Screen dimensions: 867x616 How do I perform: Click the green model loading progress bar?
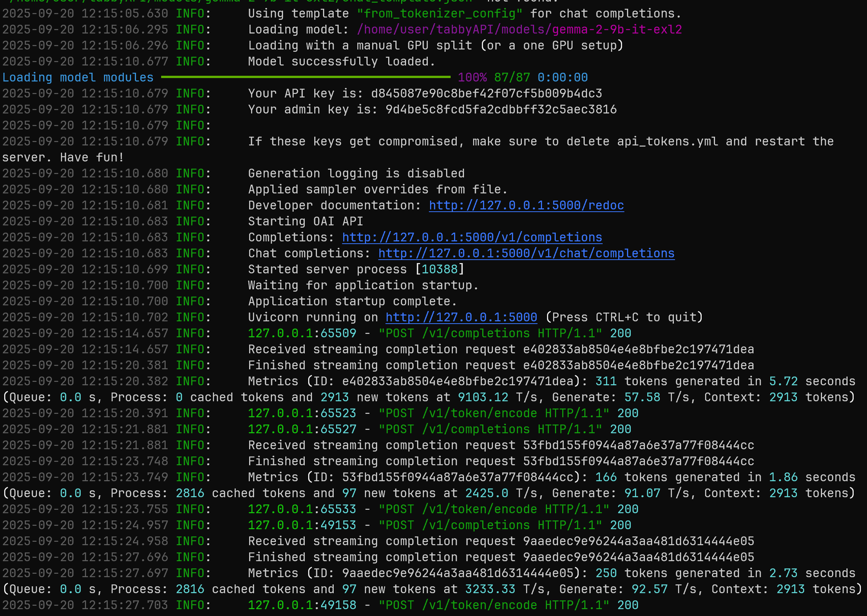click(306, 77)
